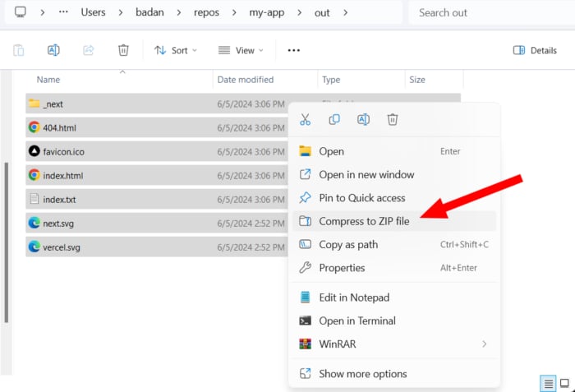The image size is (575, 392).
Task: Click the Delete trash icon in the toolbar
Action: pos(123,50)
